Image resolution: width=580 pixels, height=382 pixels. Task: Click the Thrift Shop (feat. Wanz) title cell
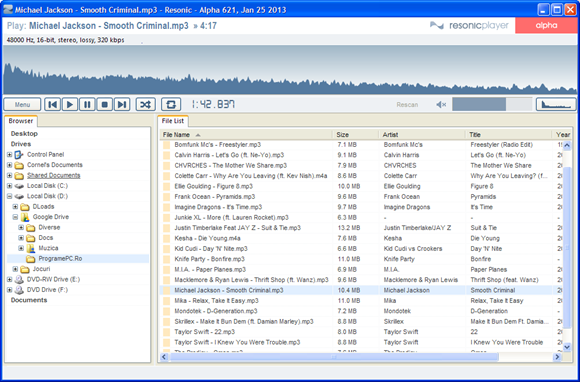coord(504,280)
